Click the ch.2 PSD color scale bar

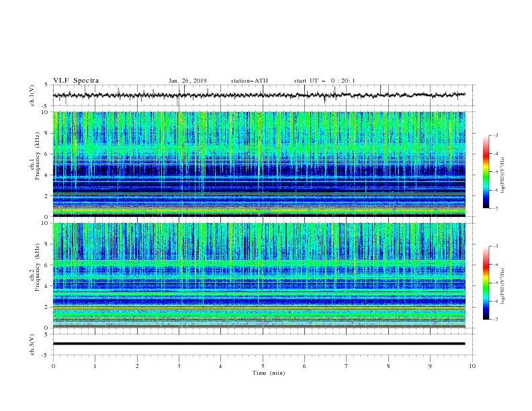click(x=486, y=283)
